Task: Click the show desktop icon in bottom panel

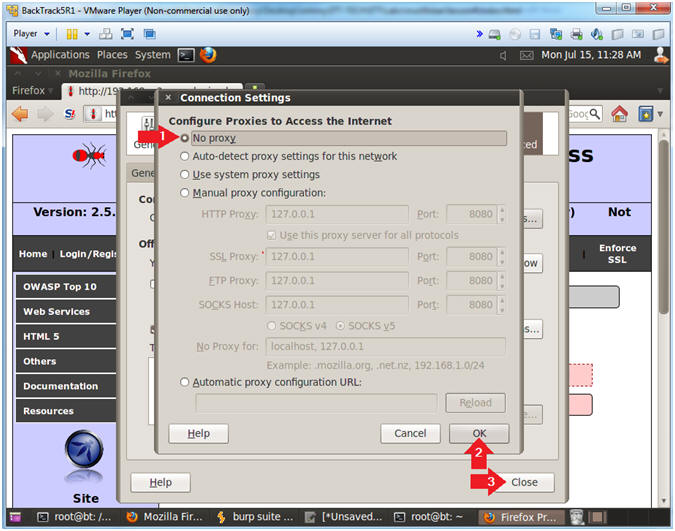Action: tap(15, 517)
